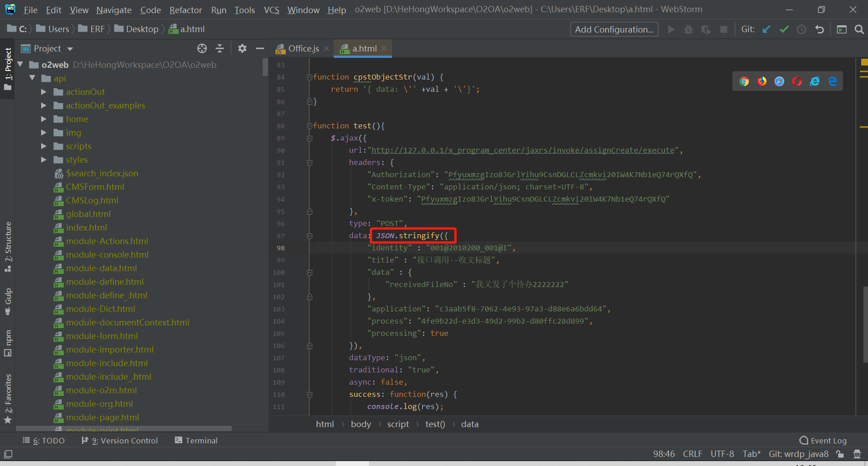Collapse the api folder
868x466 pixels.
pyautogui.click(x=32, y=78)
